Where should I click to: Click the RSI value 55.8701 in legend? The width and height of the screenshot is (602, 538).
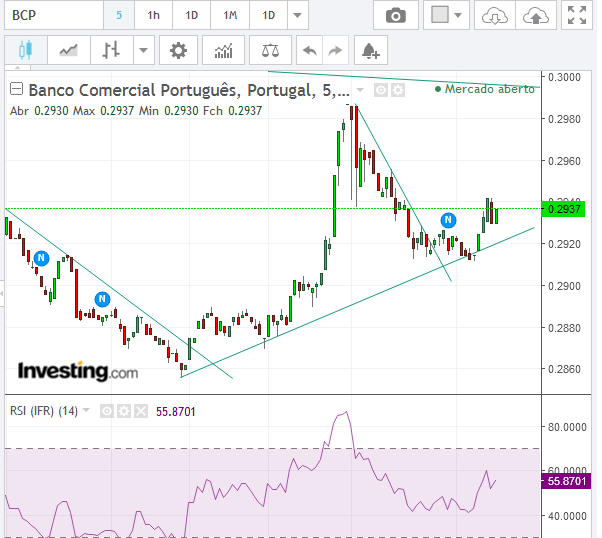click(176, 412)
